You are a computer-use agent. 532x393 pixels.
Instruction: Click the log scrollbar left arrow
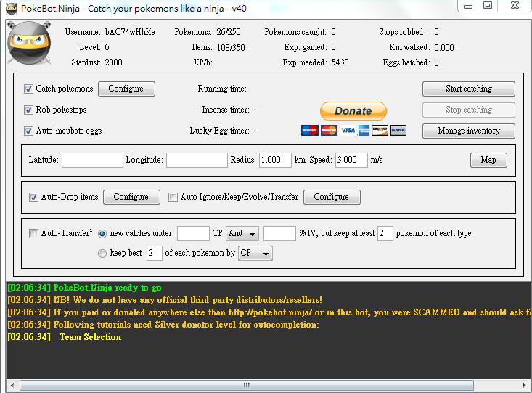click(x=12, y=386)
